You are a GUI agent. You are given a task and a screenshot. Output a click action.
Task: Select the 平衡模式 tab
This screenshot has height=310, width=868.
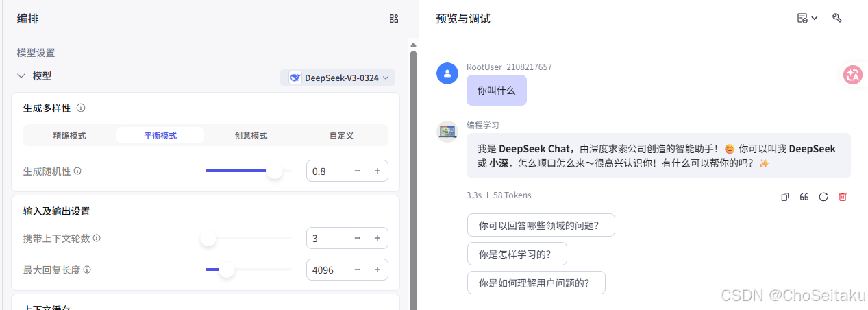click(160, 135)
